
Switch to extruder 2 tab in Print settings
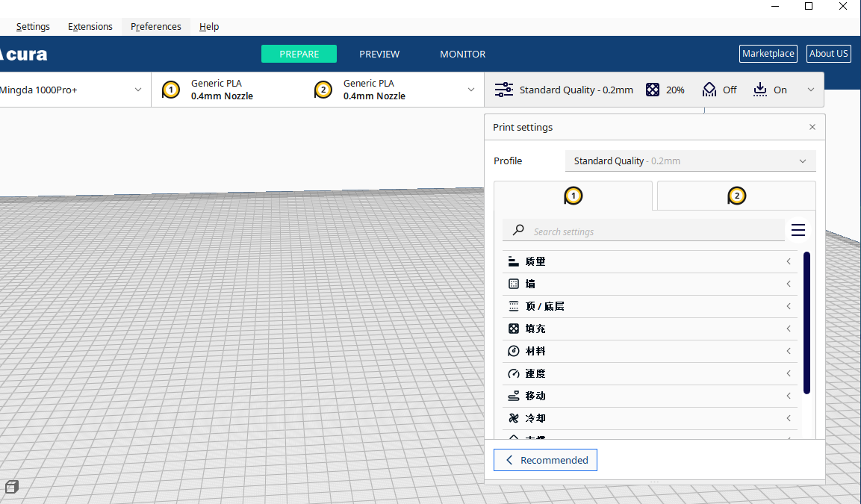click(736, 196)
